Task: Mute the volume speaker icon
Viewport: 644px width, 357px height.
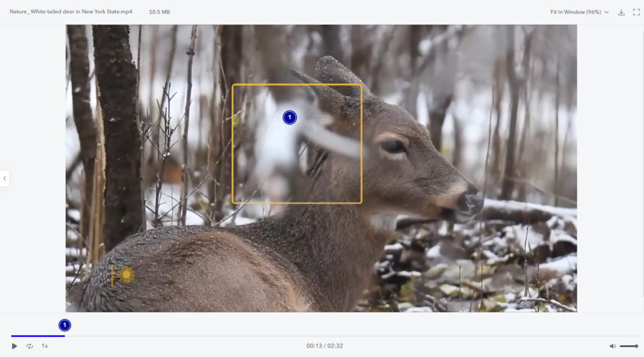Action: [613, 346]
